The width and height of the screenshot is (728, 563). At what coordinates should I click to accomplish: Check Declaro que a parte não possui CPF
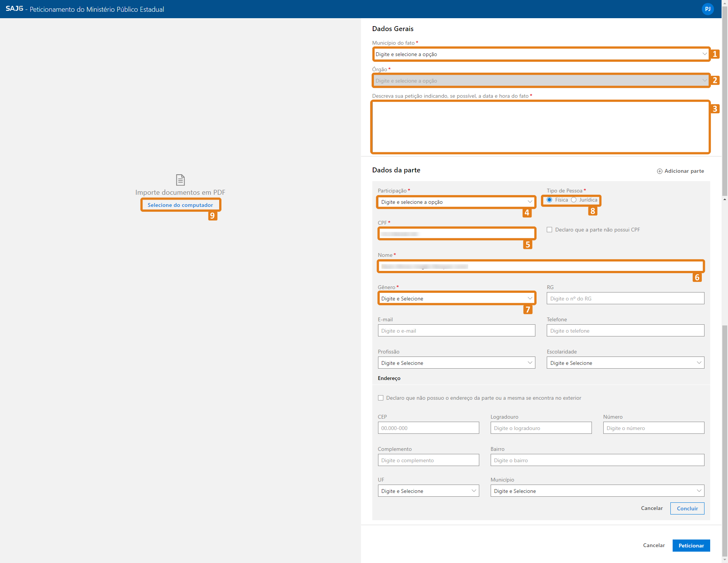click(x=549, y=230)
